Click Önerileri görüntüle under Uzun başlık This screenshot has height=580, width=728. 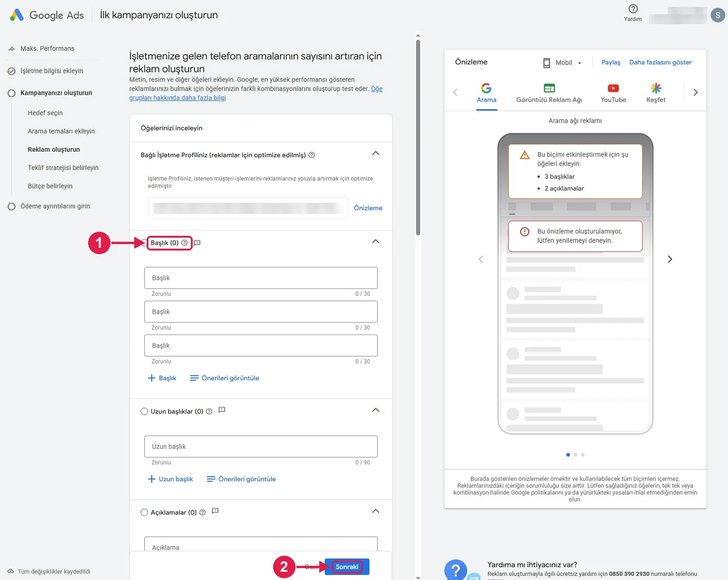click(241, 479)
